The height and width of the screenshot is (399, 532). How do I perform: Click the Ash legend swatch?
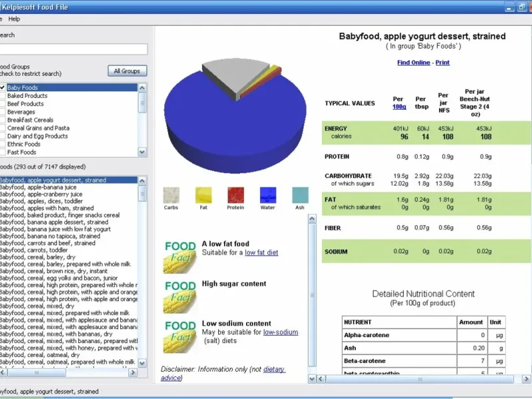(300, 195)
